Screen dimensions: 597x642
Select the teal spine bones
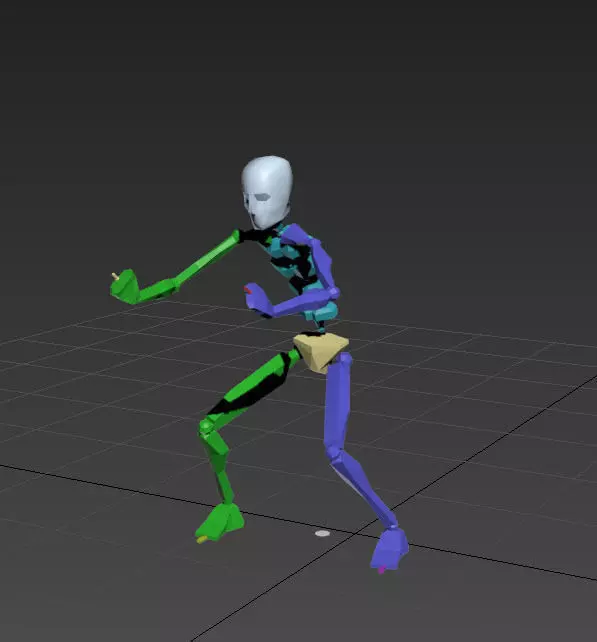pos(299,274)
